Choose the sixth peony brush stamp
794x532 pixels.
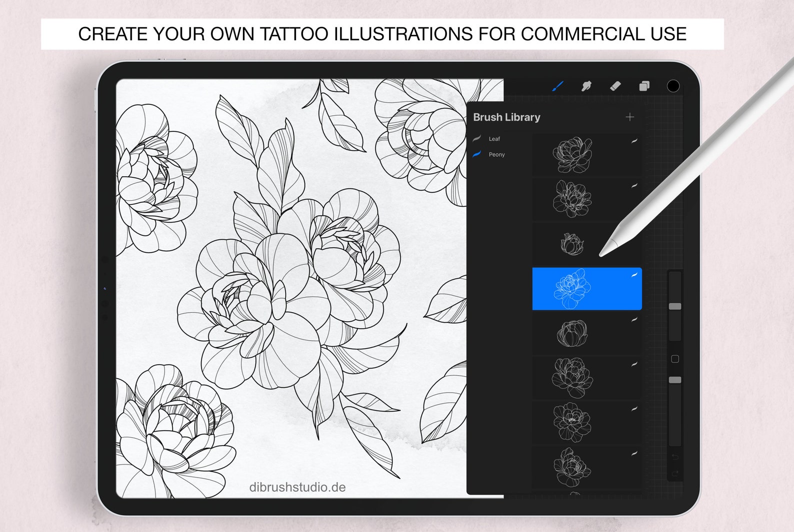587,378
